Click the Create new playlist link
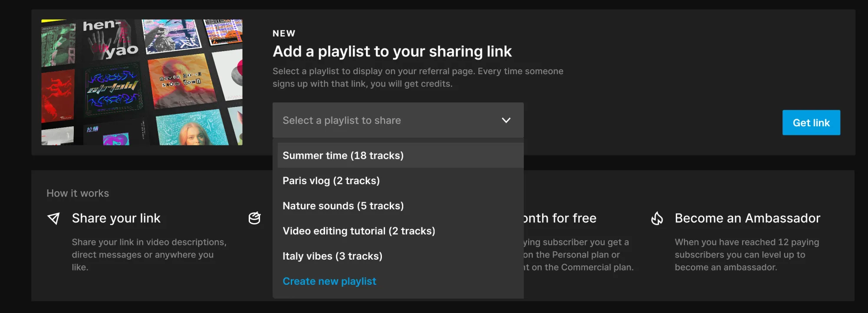The image size is (868, 313). coord(329,281)
